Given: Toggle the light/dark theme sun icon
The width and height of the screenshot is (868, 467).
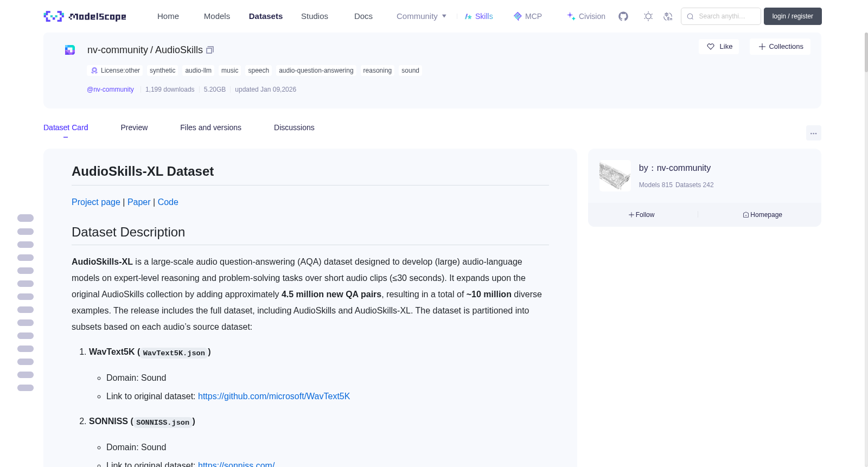Looking at the screenshot, I should (x=648, y=16).
